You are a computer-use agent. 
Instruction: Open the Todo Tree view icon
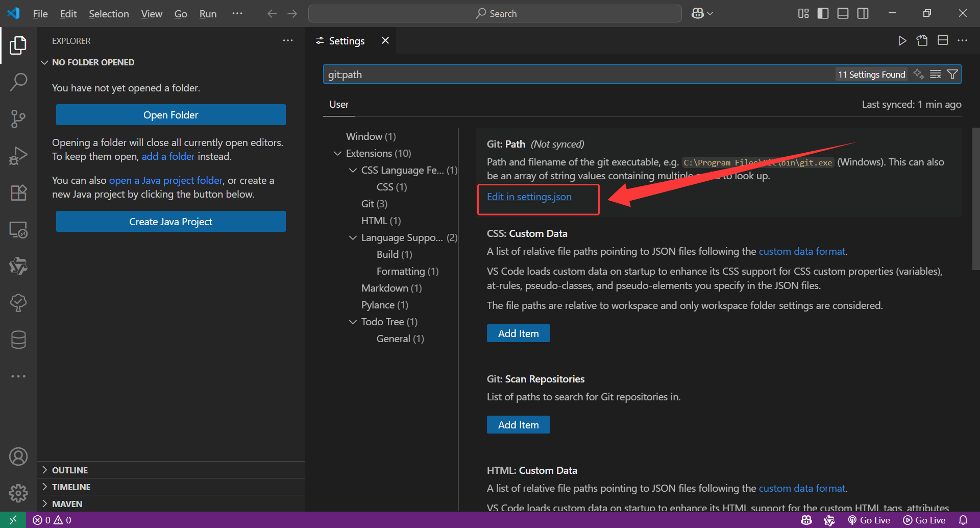(x=18, y=303)
